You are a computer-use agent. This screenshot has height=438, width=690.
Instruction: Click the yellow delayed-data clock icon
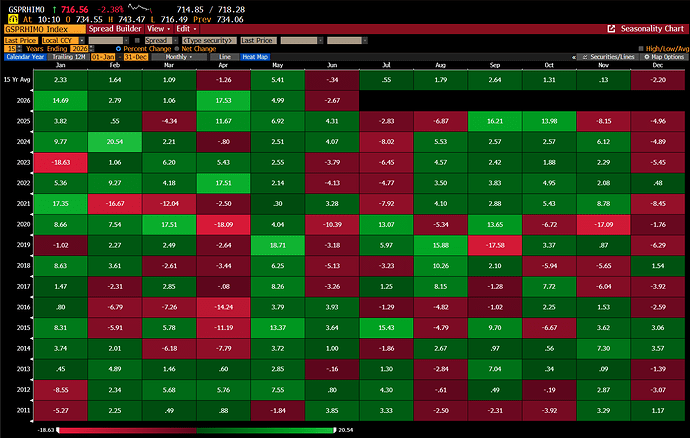click(13, 19)
